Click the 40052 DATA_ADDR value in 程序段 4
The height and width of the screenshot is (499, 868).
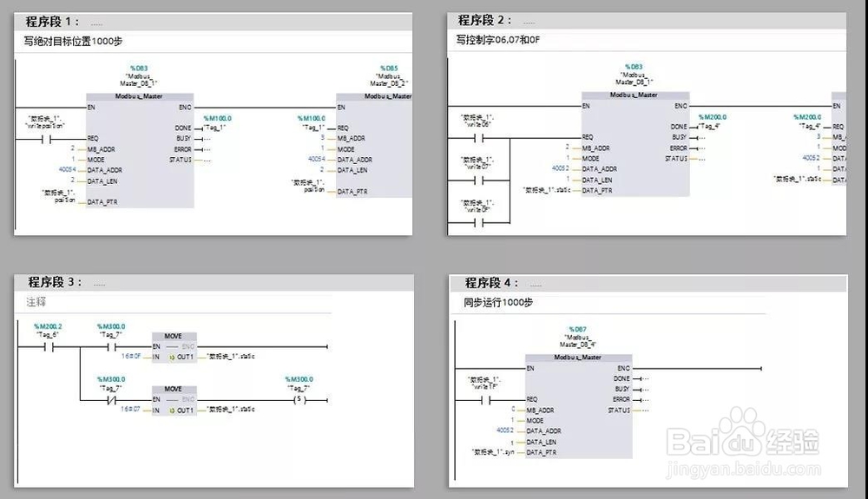(x=505, y=430)
